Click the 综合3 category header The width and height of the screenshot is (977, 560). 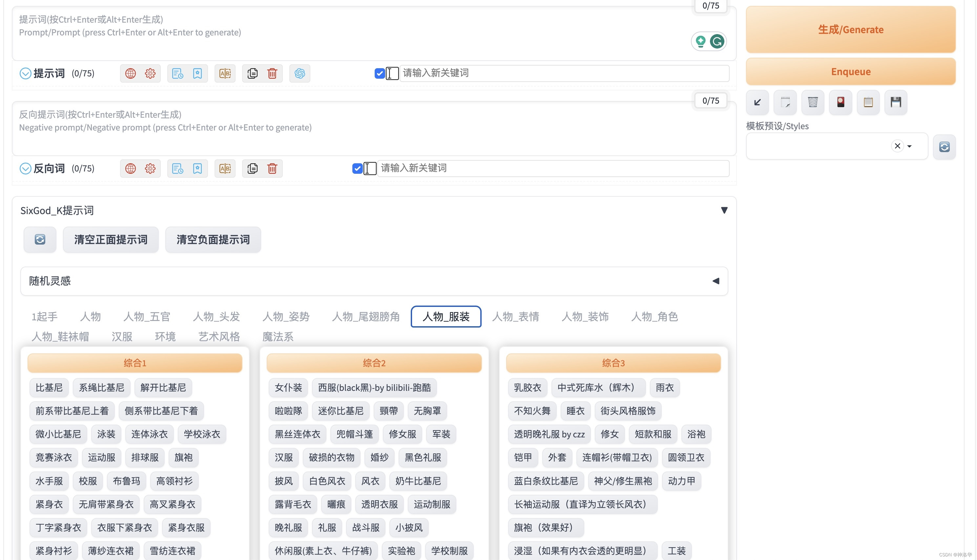coord(613,363)
